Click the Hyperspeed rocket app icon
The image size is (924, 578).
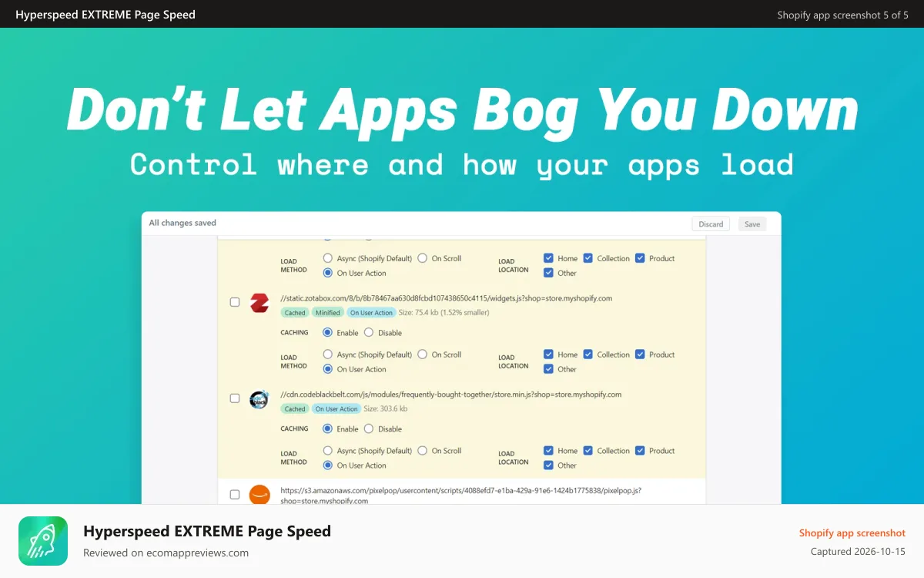(43, 541)
